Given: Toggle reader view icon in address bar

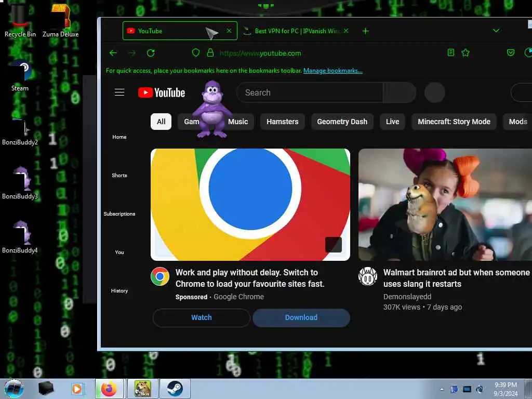Looking at the screenshot, I should coord(451,52).
